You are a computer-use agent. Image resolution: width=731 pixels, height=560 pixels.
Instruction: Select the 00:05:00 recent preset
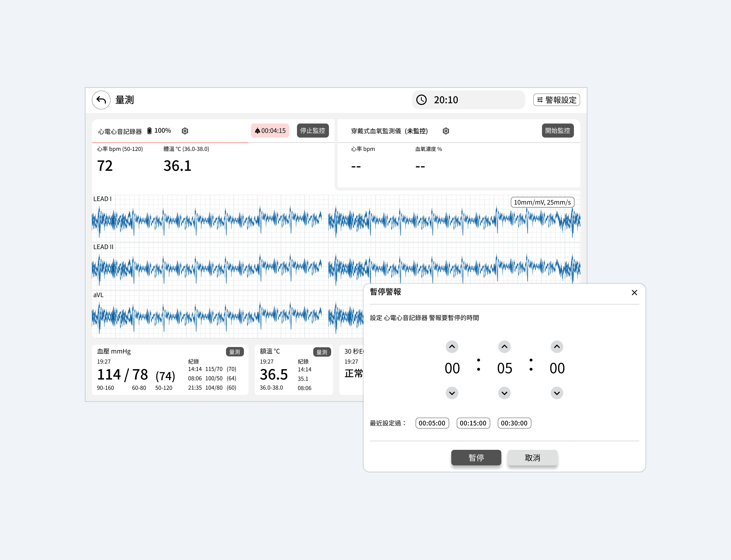(x=432, y=423)
